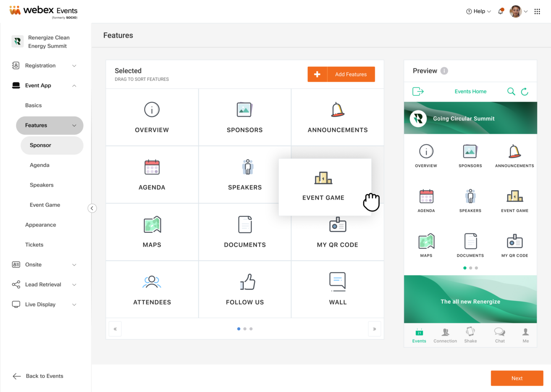
Task: Click The all new Renergize banner
Action: click(x=470, y=299)
